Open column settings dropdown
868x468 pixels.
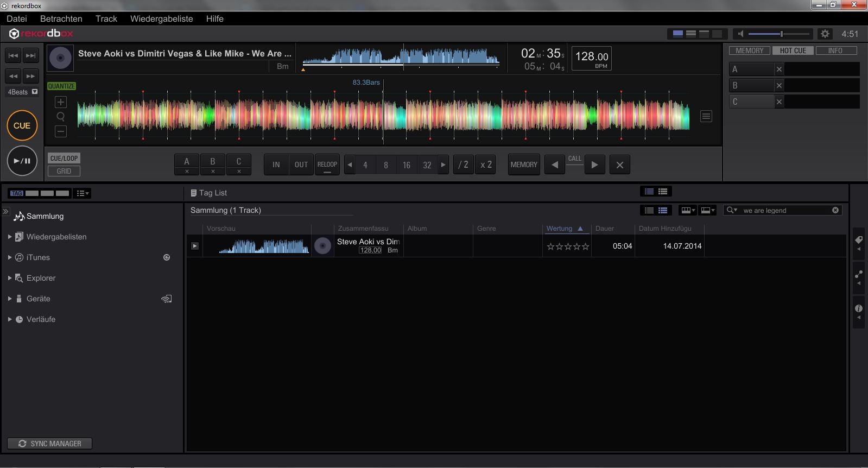coord(688,210)
